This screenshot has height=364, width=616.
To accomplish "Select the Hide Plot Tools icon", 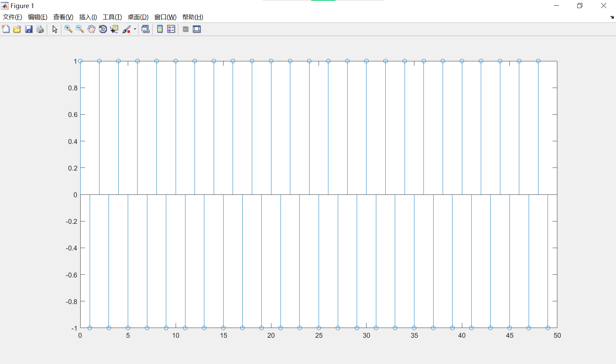I will pyautogui.click(x=185, y=29).
